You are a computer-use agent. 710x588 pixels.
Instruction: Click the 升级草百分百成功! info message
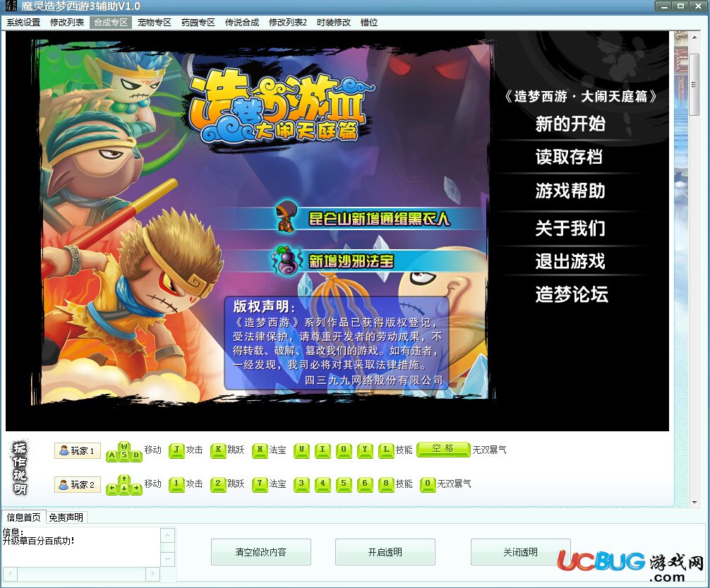(39, 541)
